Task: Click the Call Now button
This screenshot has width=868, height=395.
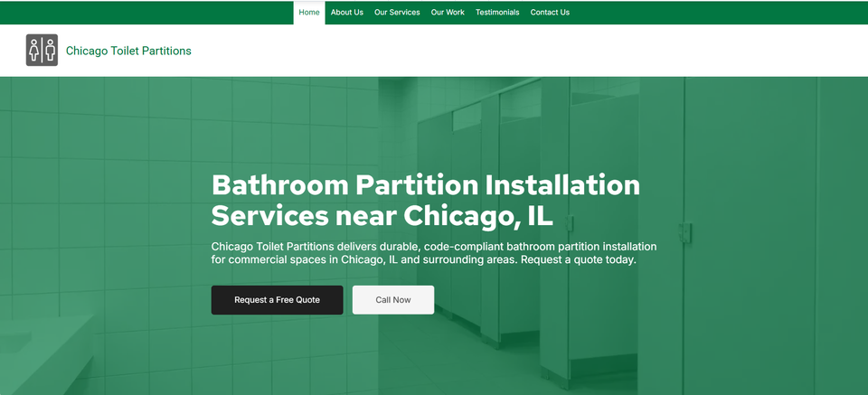Action: [393, 300]
